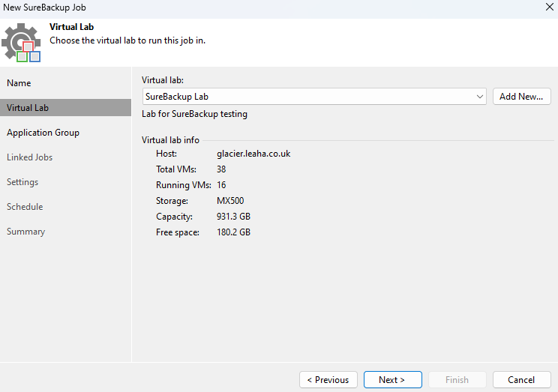Expand the Virtual lab dropdown arrow
The width and height of the screenshot is (558, 392).
[480, 97]
